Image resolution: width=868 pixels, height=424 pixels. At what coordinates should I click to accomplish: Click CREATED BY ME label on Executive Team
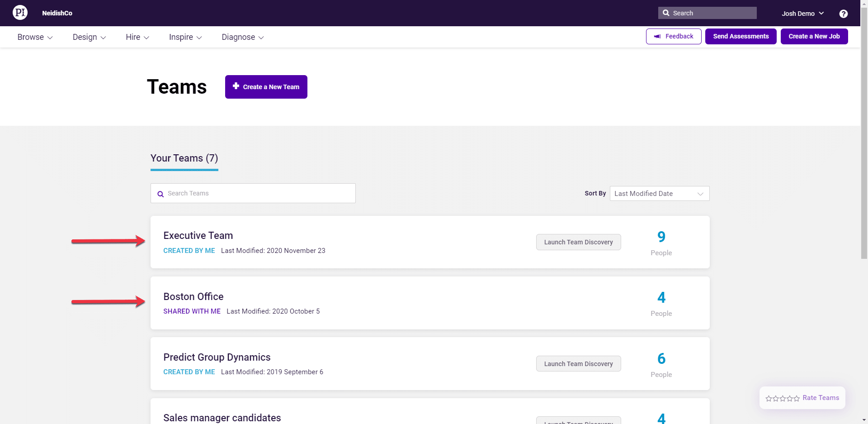(189, 251)
